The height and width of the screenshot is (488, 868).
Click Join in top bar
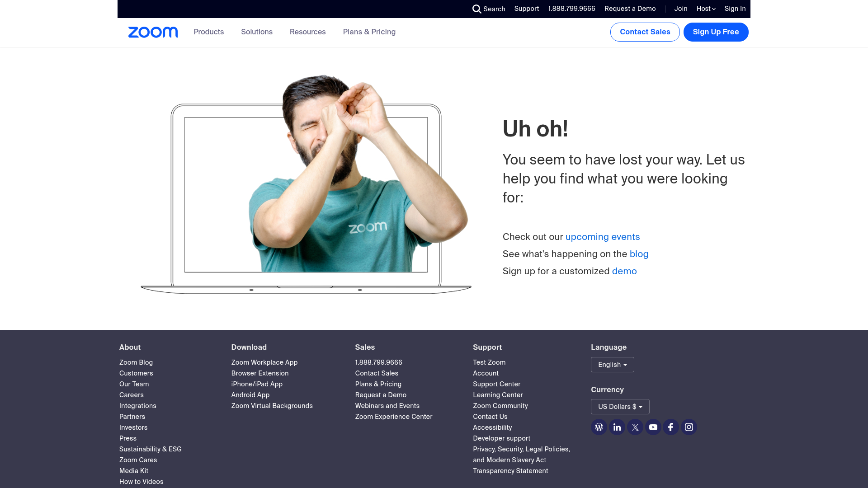681,9
